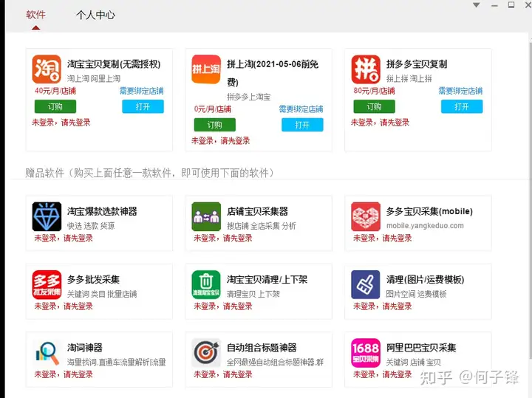Click the 赠品软件 section heading
The width and height of the screenshot is (532, 398).
coord(149,173)
